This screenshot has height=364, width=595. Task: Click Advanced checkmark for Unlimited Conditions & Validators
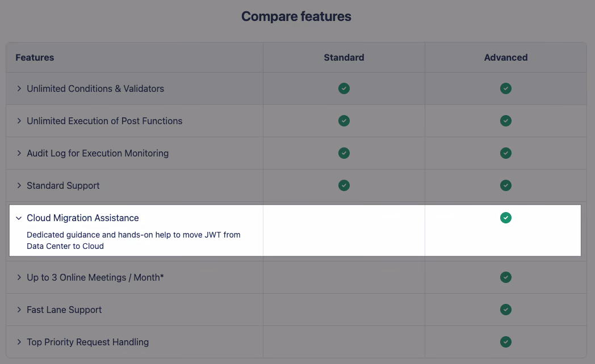(x=505, y=88)
